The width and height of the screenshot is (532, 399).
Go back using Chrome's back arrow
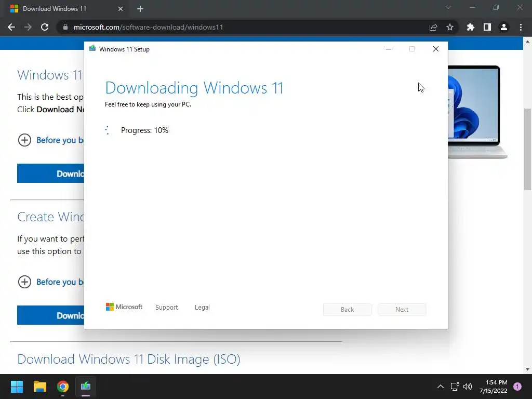pos(11,27)
